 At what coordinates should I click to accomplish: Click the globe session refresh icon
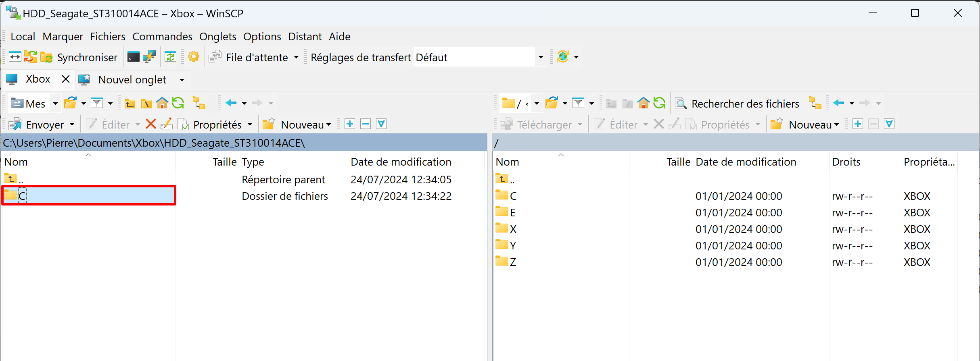click(x=563, y=57)
